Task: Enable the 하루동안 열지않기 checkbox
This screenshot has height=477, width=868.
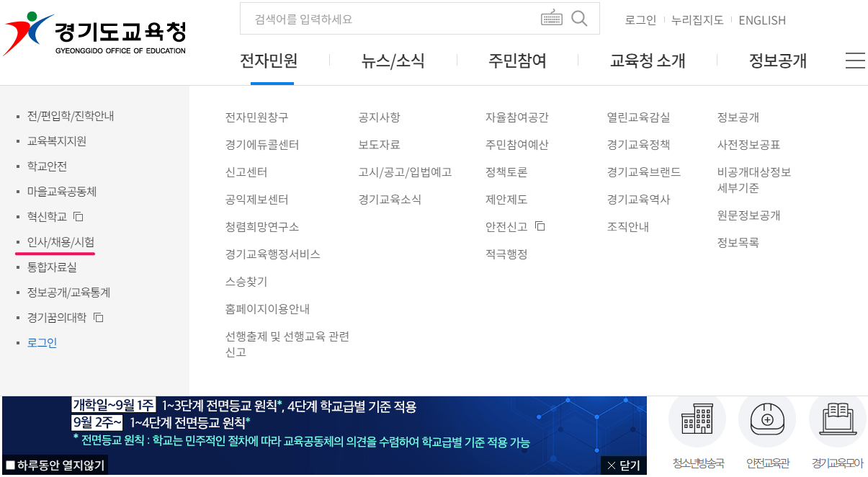Action: point(11,465)
